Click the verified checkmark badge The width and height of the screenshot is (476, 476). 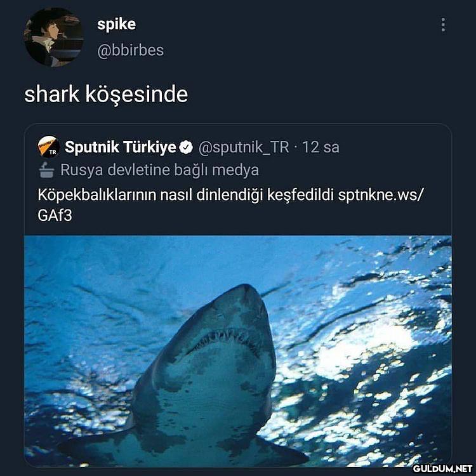tap(186, 147)
